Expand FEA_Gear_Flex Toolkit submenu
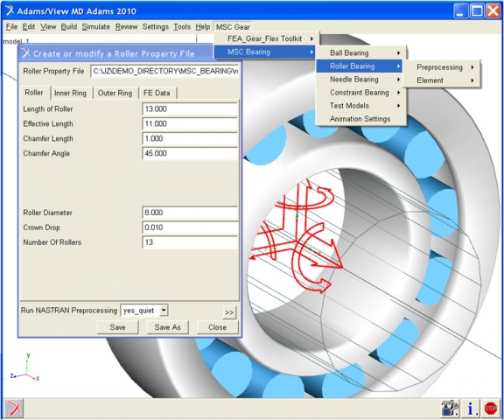The image size is (504, 420). [x=267, y=38]
